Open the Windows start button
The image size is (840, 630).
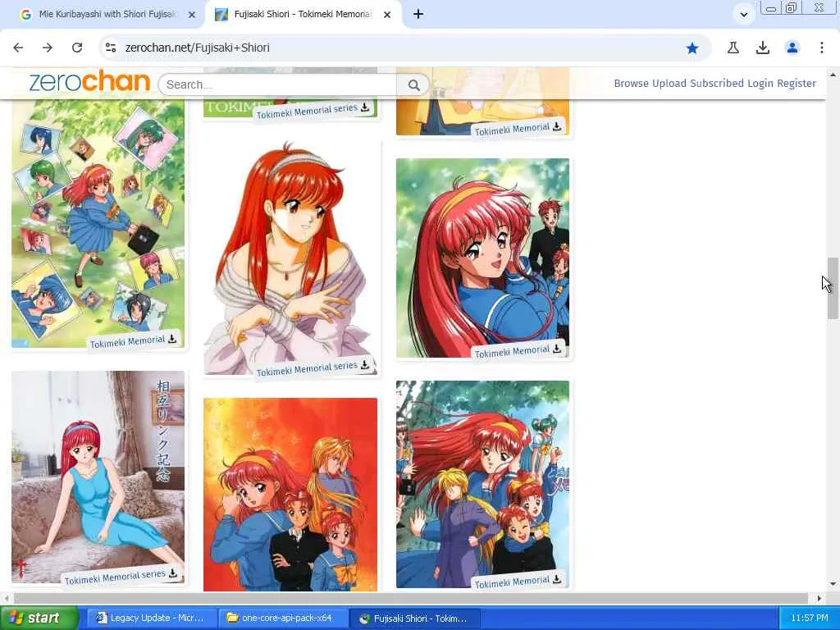39,618
